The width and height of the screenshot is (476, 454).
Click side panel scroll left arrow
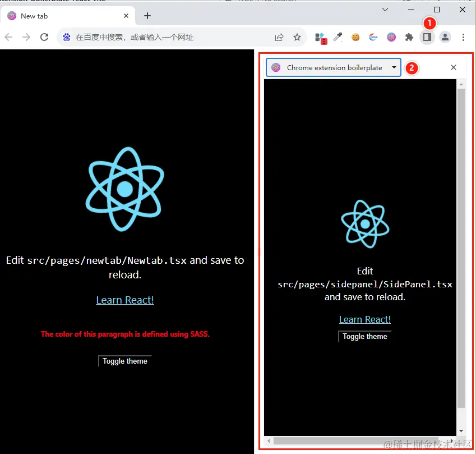tap(269, 441)
